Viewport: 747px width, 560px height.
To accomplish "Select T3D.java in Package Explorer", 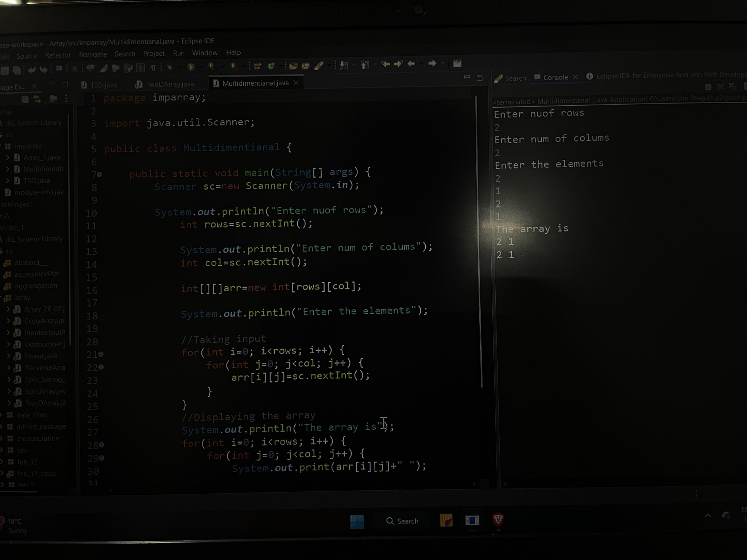I will tap(36, 180).
